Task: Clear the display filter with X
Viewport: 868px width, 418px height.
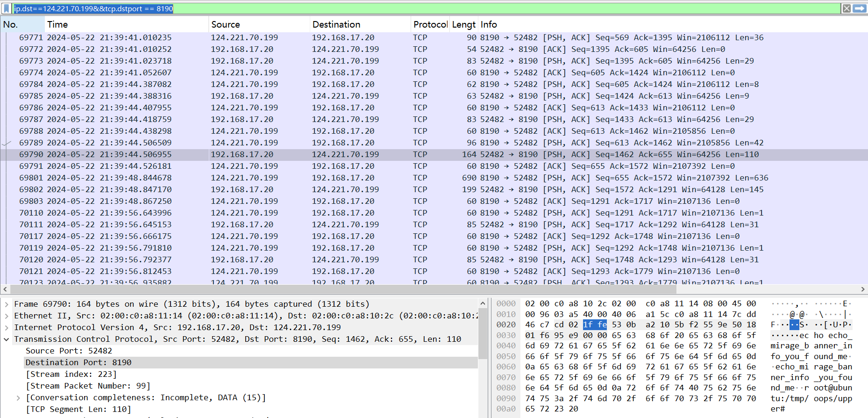Action: coord(847,8)
